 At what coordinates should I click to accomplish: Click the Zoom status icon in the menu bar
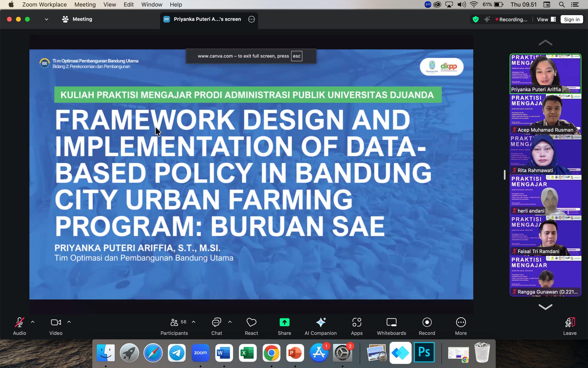click(428, 5)
